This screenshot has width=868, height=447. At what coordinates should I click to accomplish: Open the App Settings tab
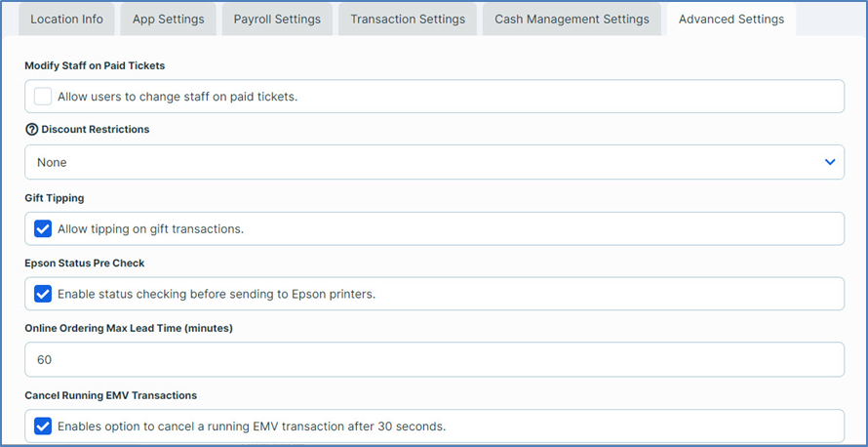click(168, 20)
